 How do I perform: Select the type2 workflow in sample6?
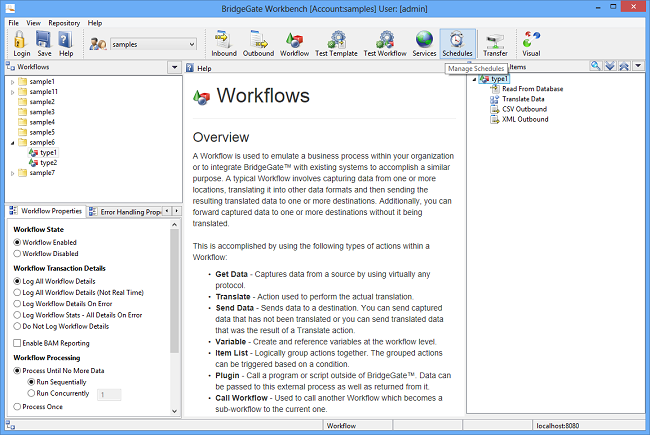[43, 163]
